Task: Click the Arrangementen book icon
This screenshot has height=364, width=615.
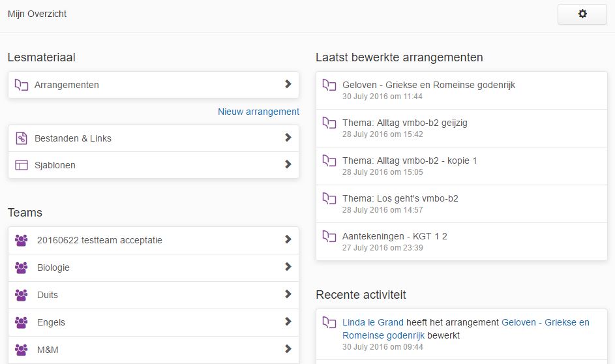Action: coord(21,85)
